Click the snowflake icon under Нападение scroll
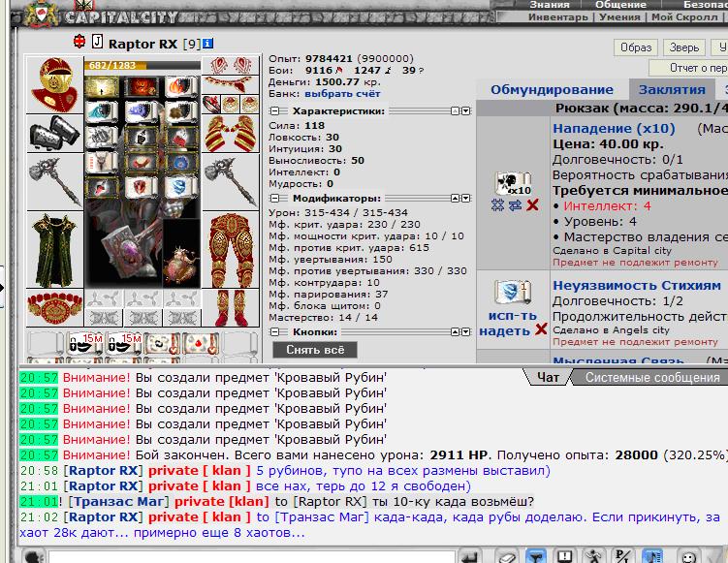728x563 pixels. (497, 205)
